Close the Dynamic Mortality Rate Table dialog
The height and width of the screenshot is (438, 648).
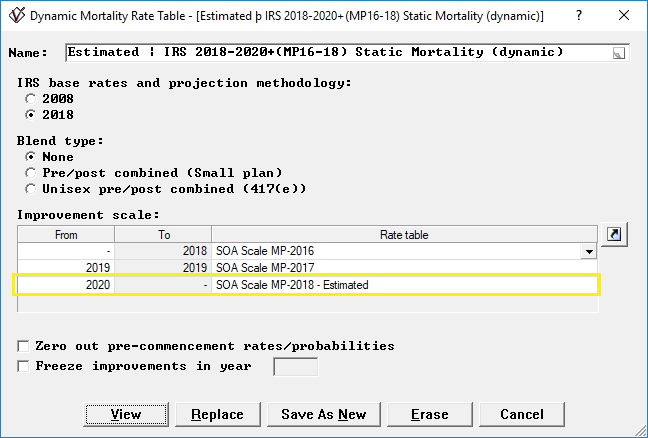[x=625, y=16]
